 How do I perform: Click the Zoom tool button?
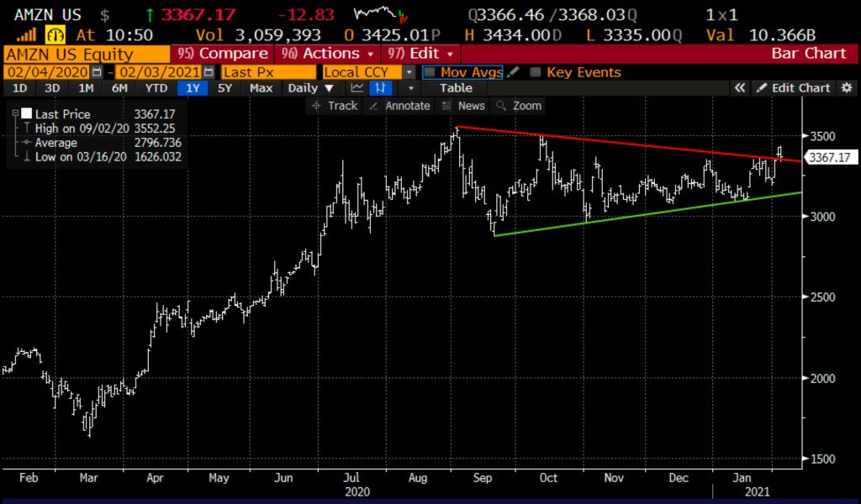[x=519, y=106]
